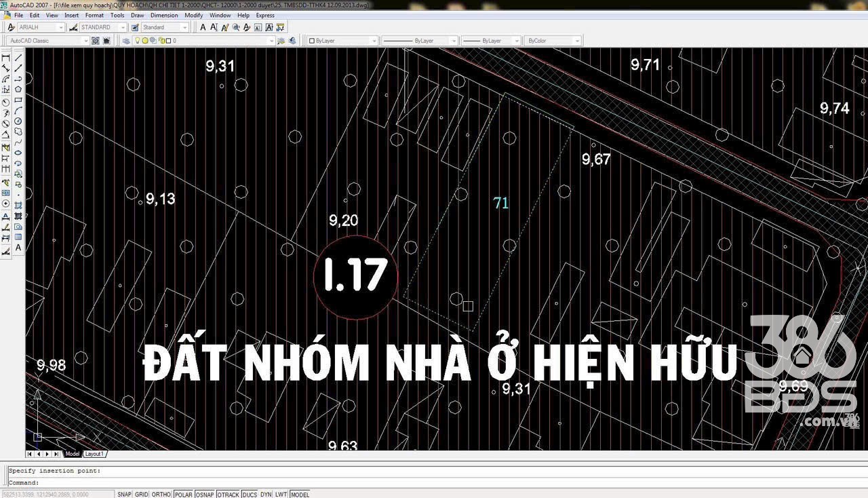Click the GRID status bar button

pyautogui.click(x=141, y=495)
